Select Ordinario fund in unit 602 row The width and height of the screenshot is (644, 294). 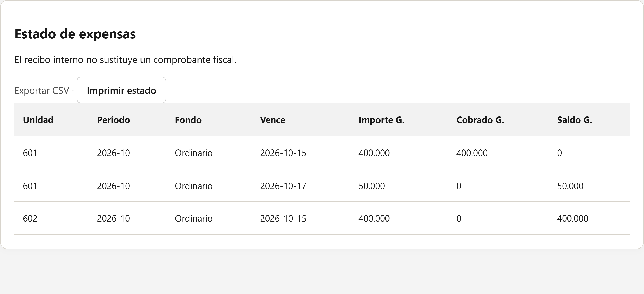point(194,218)
